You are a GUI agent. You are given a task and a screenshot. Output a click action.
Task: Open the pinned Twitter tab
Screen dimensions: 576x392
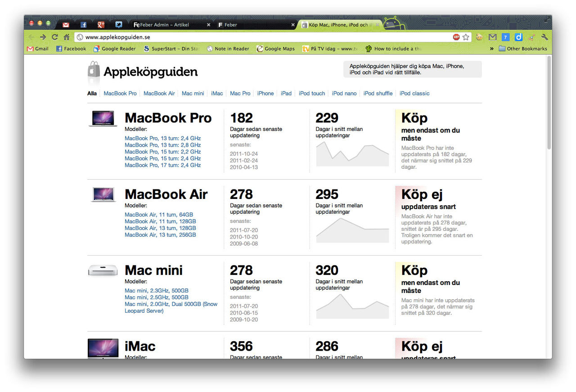tap(119, 25)
